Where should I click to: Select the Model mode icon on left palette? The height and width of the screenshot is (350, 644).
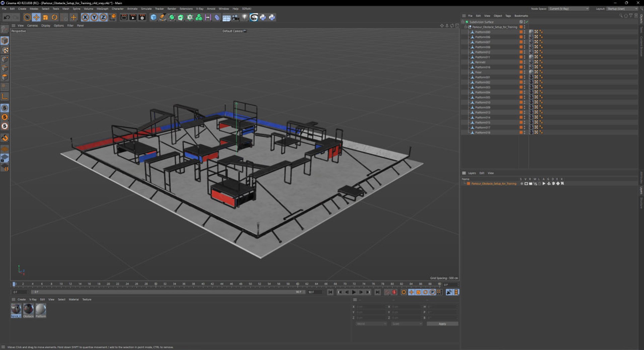click(x=5, y=41)
